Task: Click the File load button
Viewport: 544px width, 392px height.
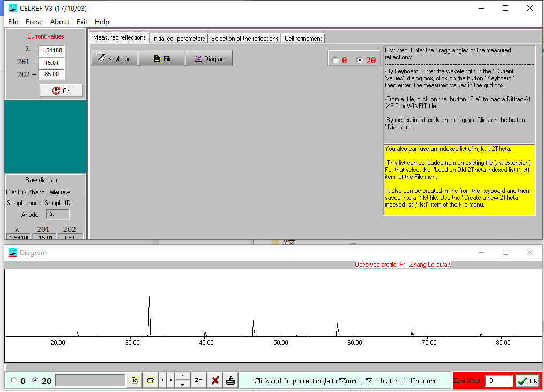Action: pos(162,58)
